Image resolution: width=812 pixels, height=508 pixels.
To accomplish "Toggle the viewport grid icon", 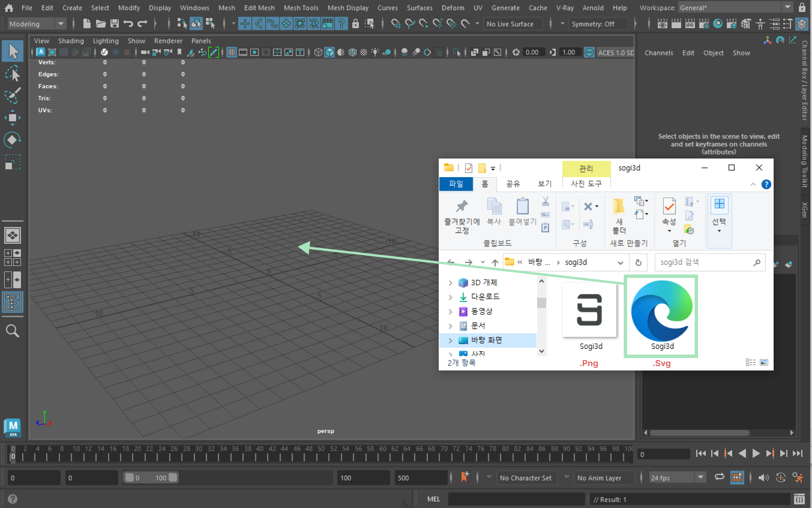I will [231, 52].
